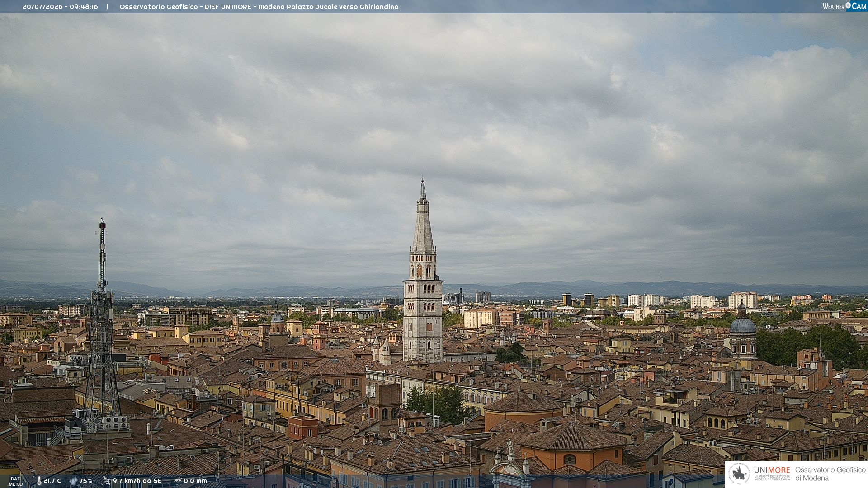Click the UNIMORE university seal emblem
This screenshot has width=868, height=488.
tap(740, 474)
